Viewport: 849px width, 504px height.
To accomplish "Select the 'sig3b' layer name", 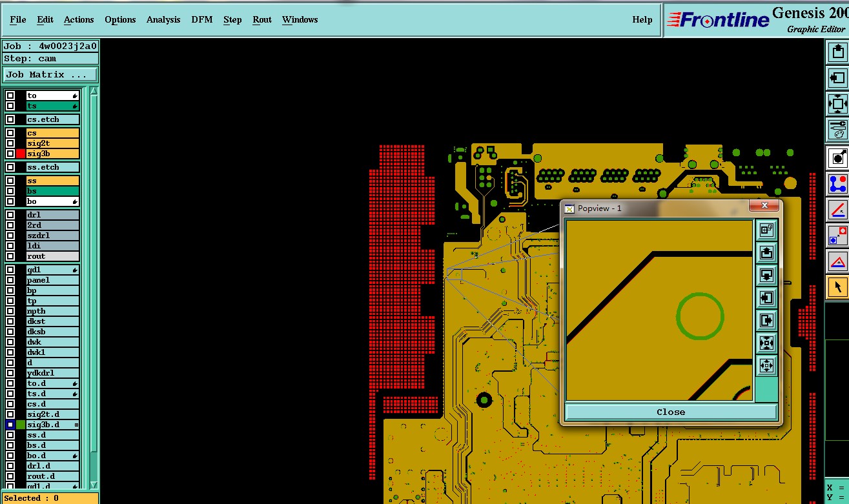I will (x=52, y=154).
